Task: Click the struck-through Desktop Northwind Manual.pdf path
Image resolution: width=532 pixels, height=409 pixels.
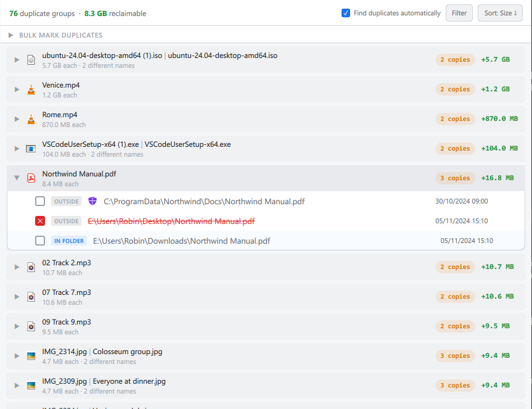Action: point(171,221)
